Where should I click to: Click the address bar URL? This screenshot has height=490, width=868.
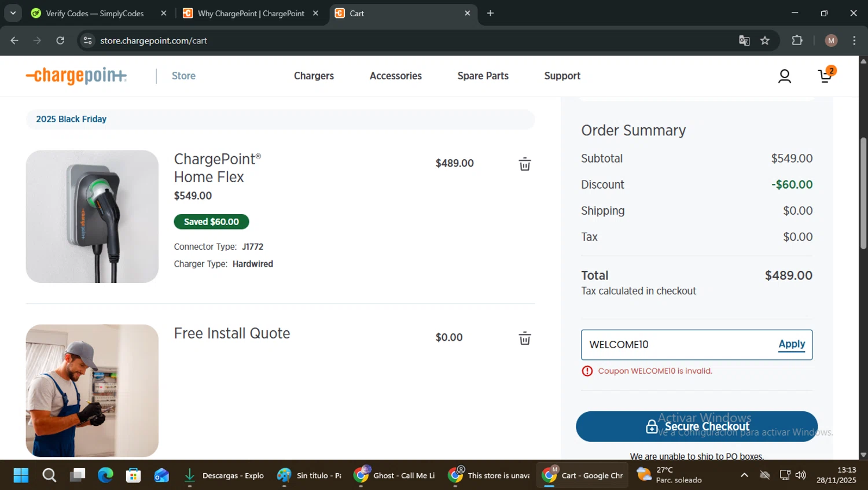coord(153,40)
